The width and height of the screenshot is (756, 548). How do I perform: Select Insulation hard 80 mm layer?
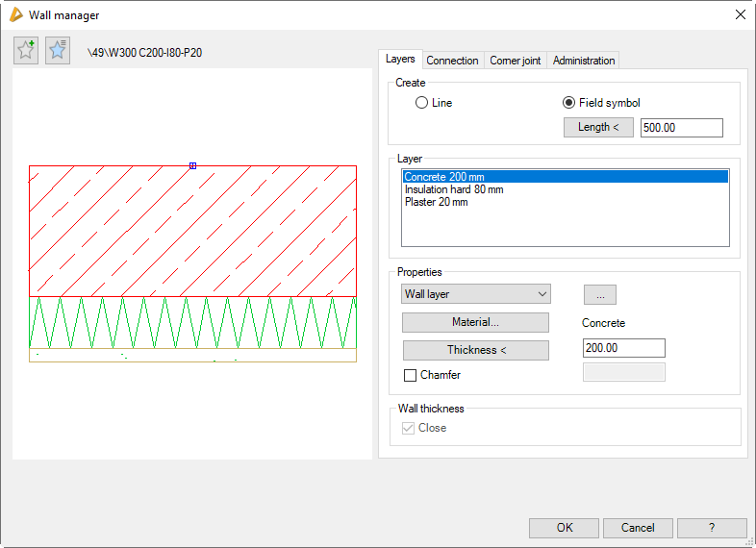click(454, 189)
